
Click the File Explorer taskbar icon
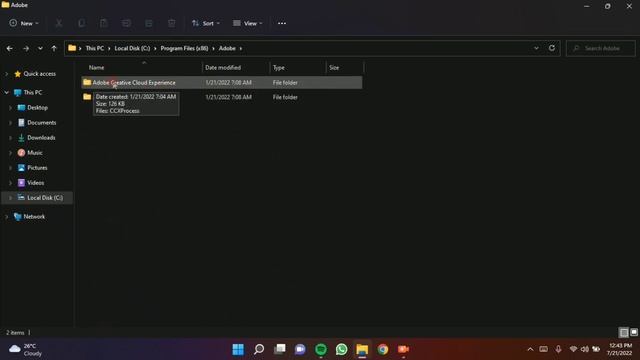tap(362, 349)
